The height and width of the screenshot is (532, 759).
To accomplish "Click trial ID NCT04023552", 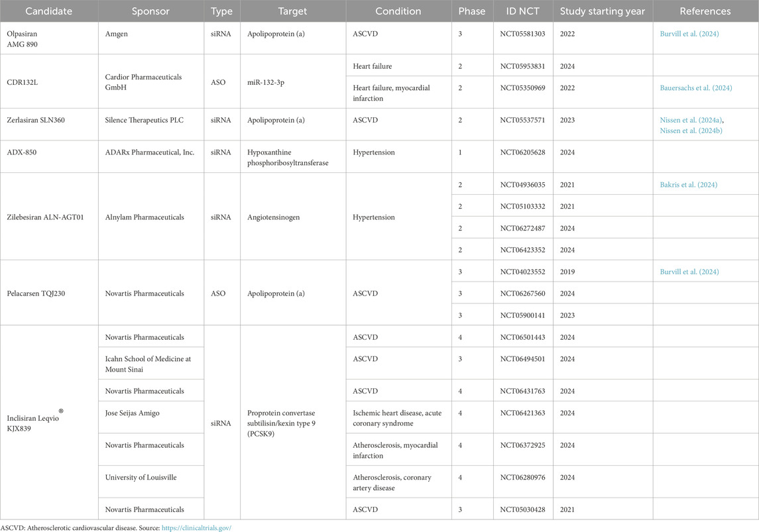I will pyautogui.click(x=523, y=272).
